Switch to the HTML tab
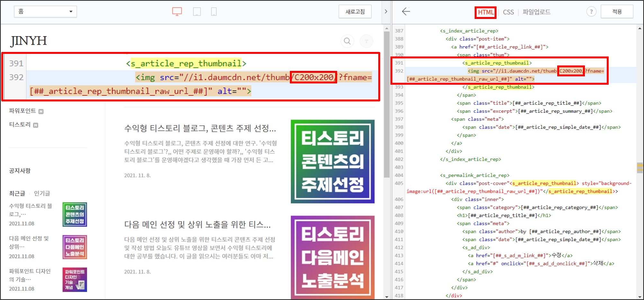 pyautogui.click(x=486, y=12)
